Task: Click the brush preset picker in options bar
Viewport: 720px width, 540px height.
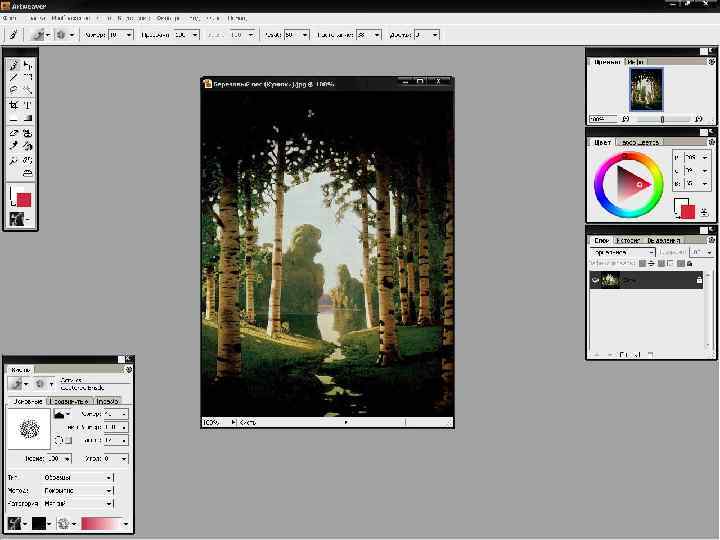Action: (x=41, y=34)
